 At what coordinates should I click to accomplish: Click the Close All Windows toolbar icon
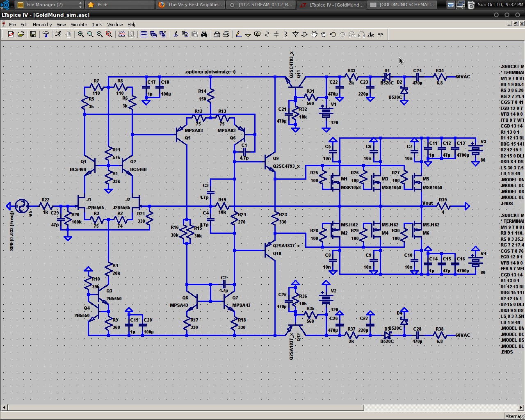click(x=163, y=34)
